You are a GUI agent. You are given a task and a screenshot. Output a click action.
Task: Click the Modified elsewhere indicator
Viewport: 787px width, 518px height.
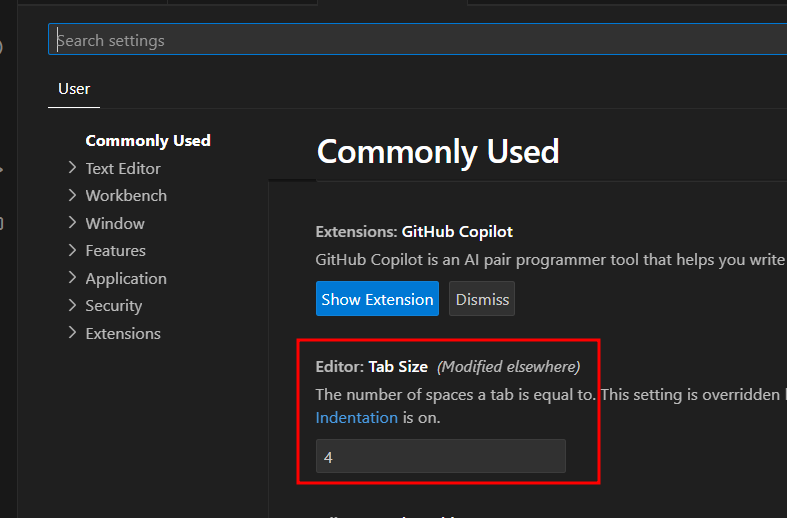(x=508, y=367)
